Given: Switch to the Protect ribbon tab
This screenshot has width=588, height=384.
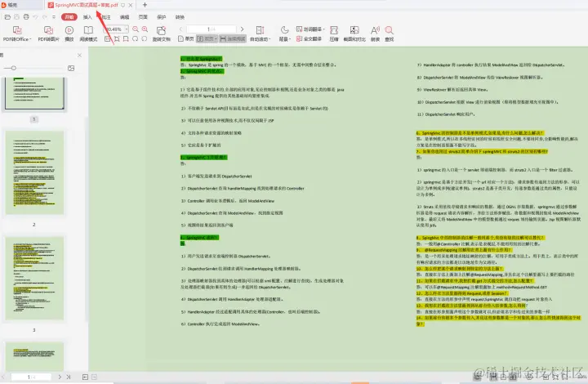Looking at the screenshot, I should [x=161, y=17].
